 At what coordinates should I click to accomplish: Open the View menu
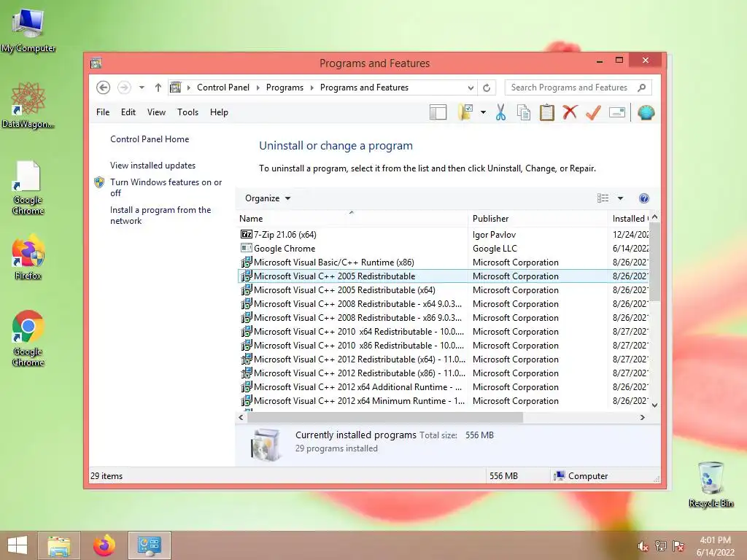pos(156,112)
